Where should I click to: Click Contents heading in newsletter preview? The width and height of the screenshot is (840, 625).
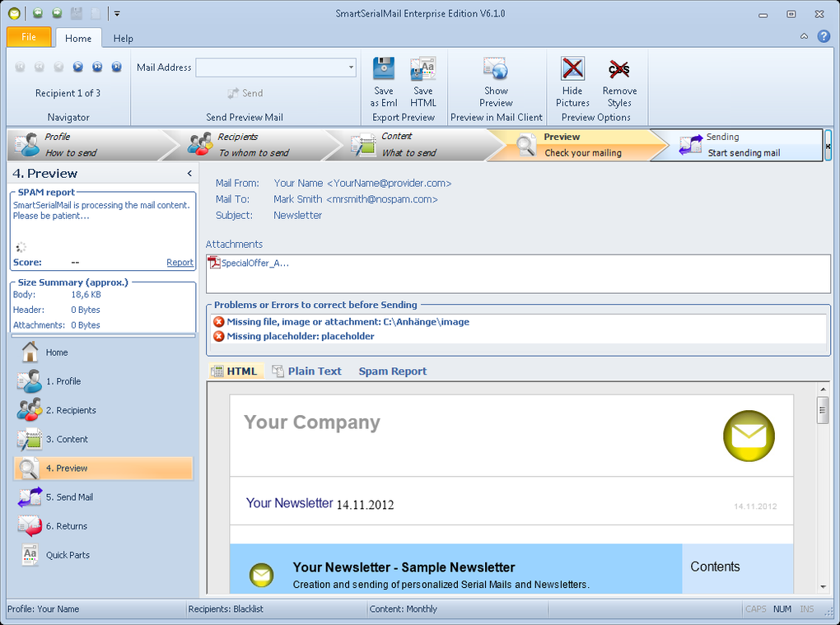[x=715, y=567]
